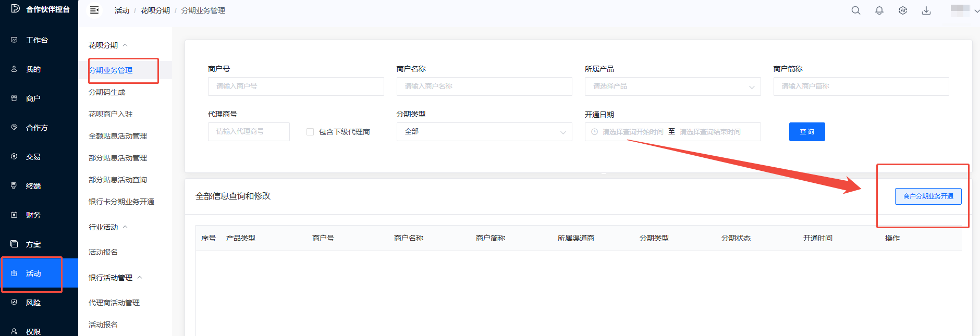Go to 交易 in the left sidebar
This screenshot has width=980, height=336.
point(33,157)
